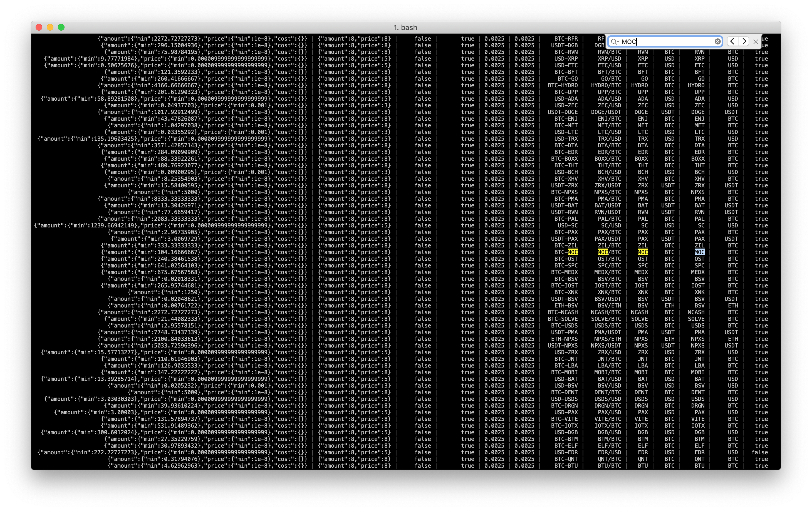Close the bash terminal window
Viewport: 812px width, 511px height.
point(39,27)
